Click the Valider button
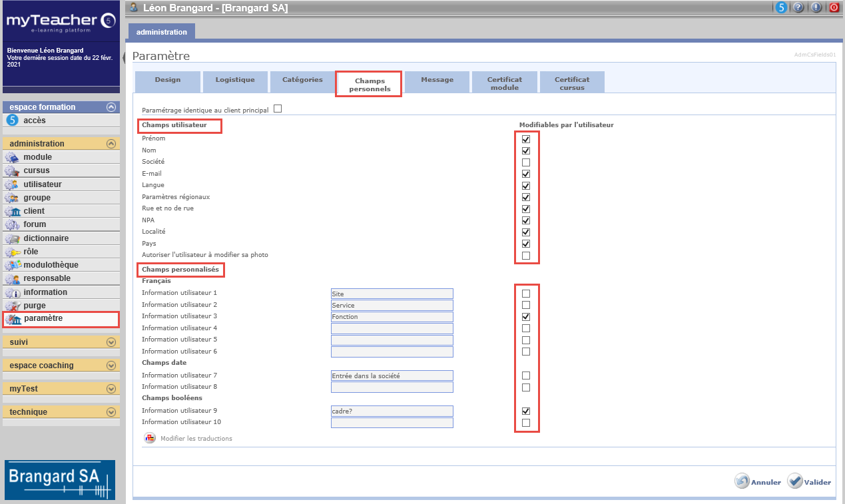Screen dimensions: 845x504 [810, 481]
